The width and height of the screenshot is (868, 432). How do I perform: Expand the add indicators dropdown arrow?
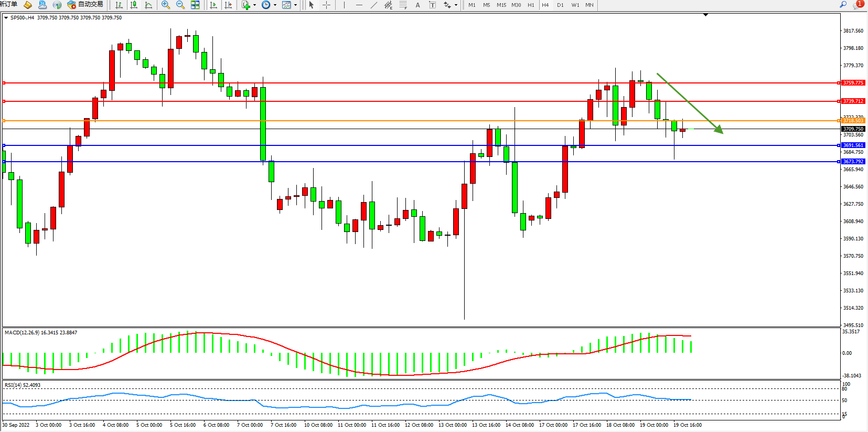pyautogui.click(x=255, y=5)
